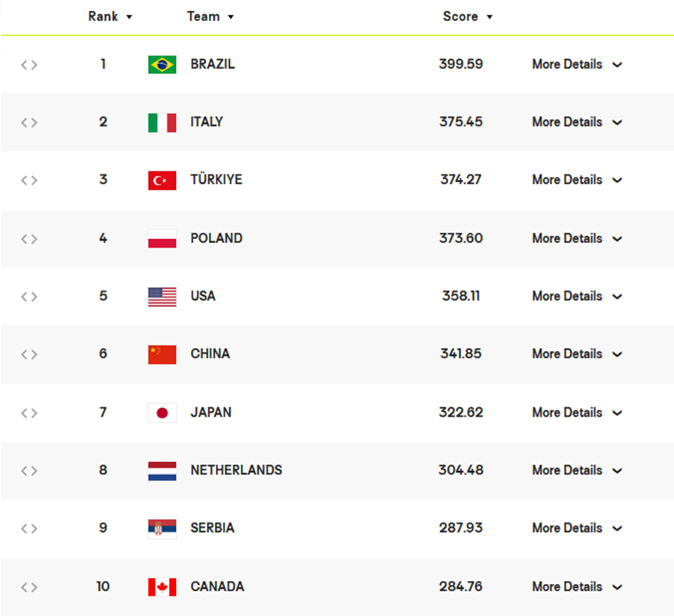Image resolution: width=674 pixels, height=616 pixels.
Task: Click the Brazil flag icon
Action: click(162, 65)
